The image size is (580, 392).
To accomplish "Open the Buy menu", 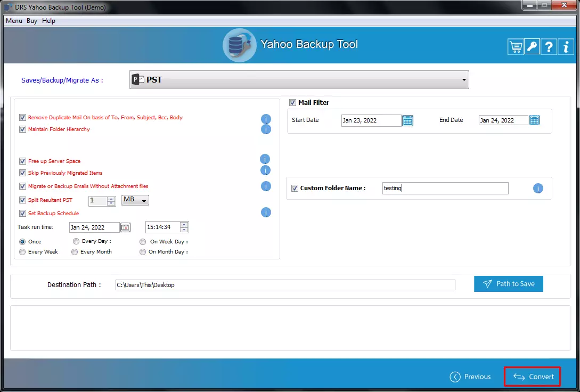I will coord(32,21).
